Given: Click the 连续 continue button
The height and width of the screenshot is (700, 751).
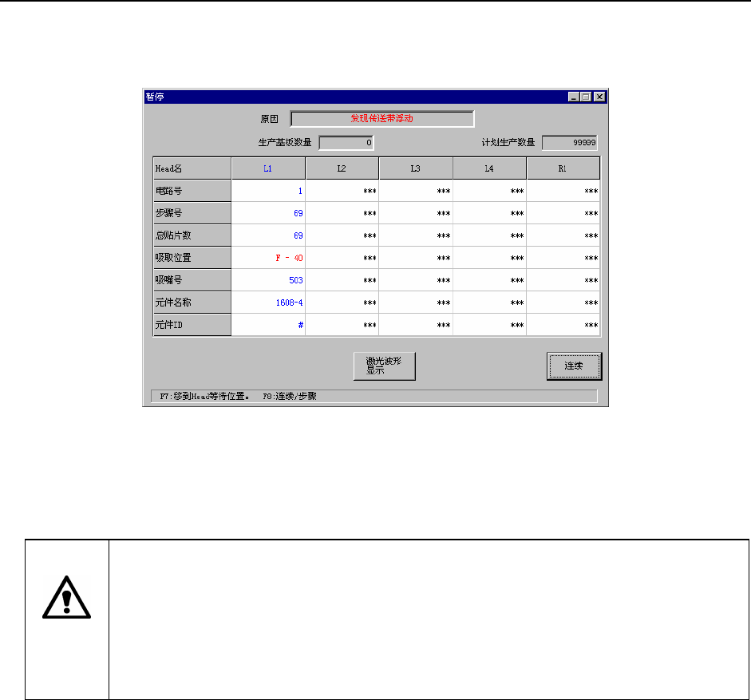Looking at the screenshot, I should pos(575,366).
